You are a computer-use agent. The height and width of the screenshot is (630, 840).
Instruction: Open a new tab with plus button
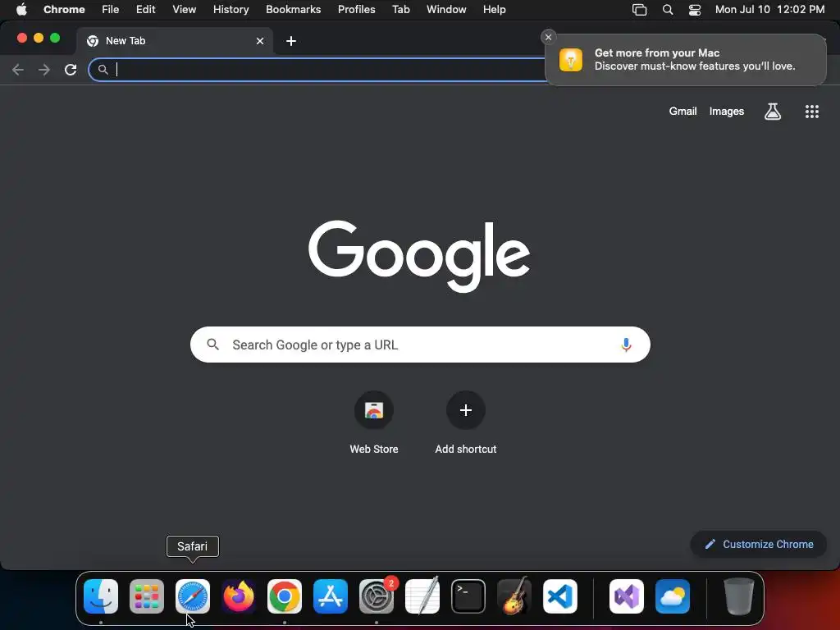[x=291, y=41]
